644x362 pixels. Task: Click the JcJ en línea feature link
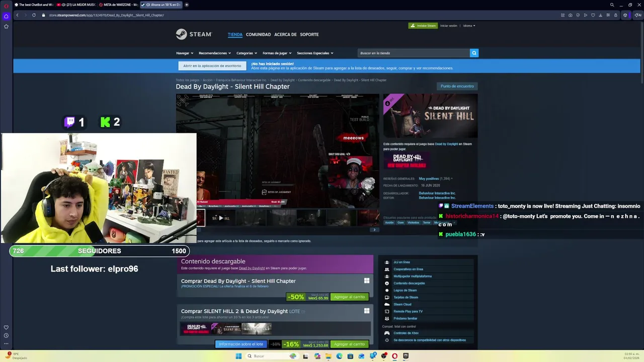(401, 262)
